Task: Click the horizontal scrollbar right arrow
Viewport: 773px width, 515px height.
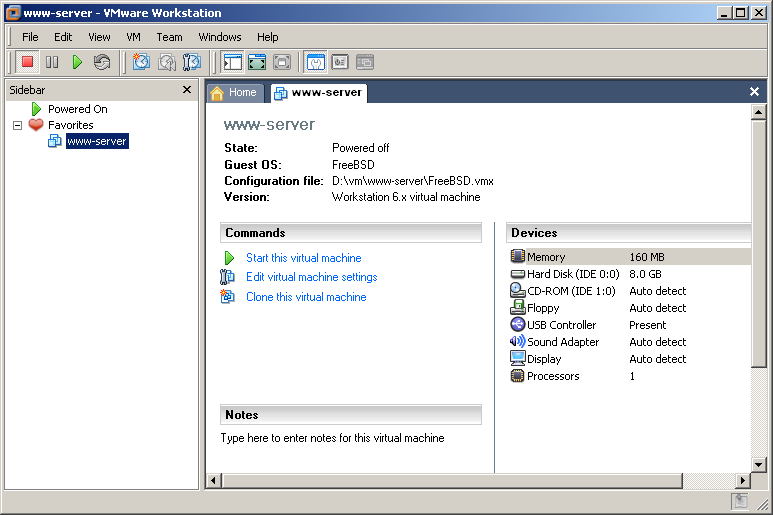Action: 743,481
